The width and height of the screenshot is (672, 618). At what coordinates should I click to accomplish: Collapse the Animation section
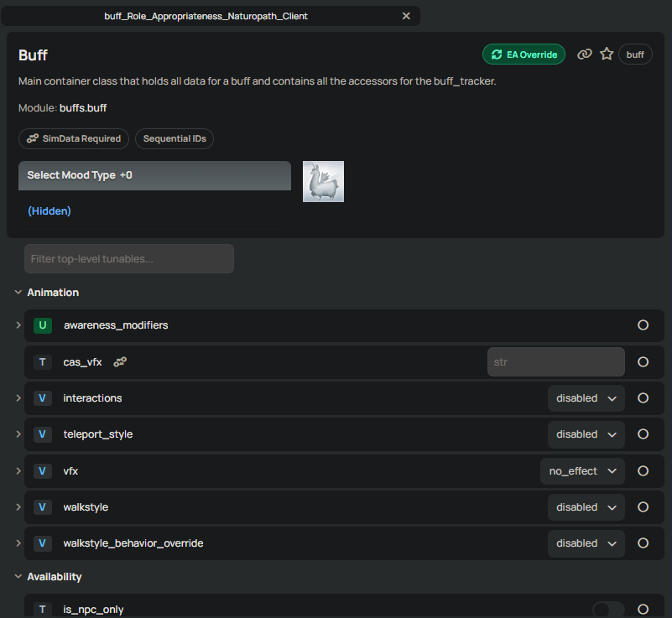point(18,293)
